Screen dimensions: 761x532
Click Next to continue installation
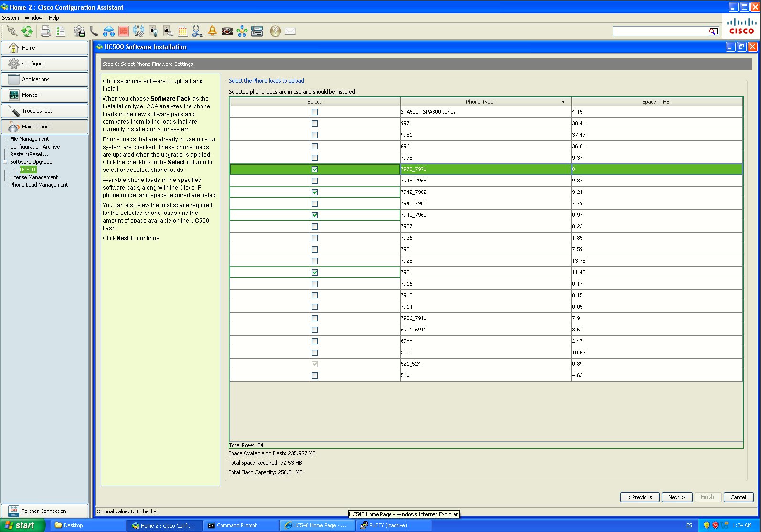tap(676, 497)
